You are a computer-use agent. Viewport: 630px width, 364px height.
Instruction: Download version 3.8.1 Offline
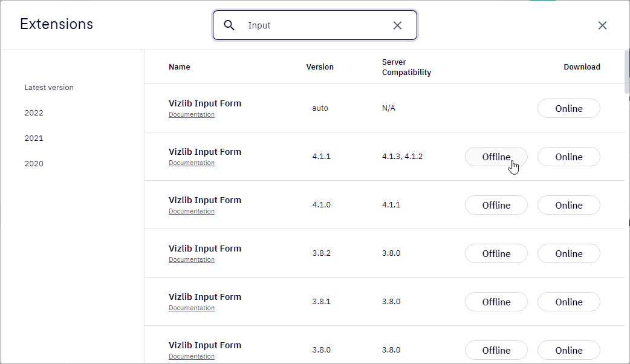tap(496, 302)
